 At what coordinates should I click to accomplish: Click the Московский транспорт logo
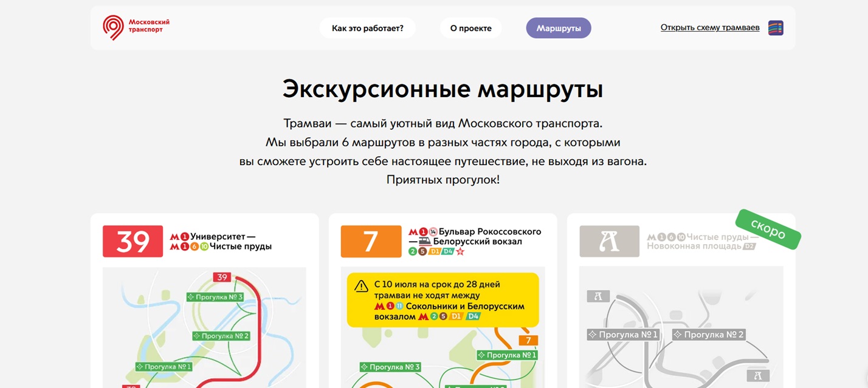[136, 27]
